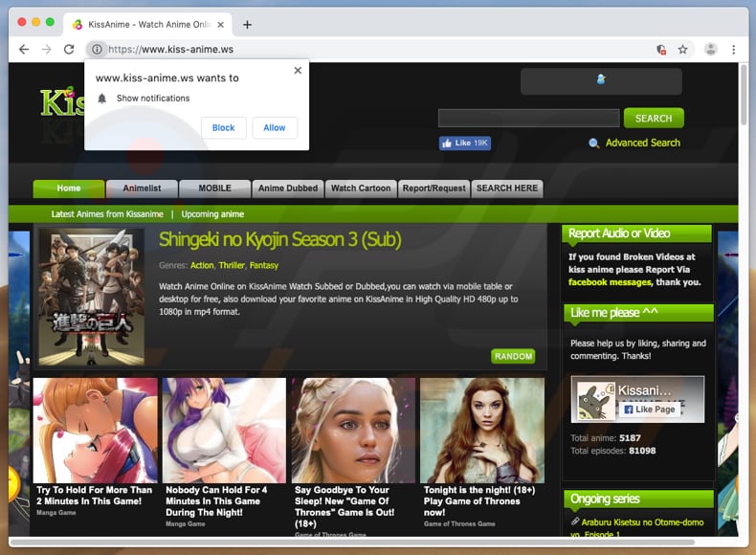756x555 pixels.
Task: Click the Total episodes 81098 value
Action: click(642, 451)
